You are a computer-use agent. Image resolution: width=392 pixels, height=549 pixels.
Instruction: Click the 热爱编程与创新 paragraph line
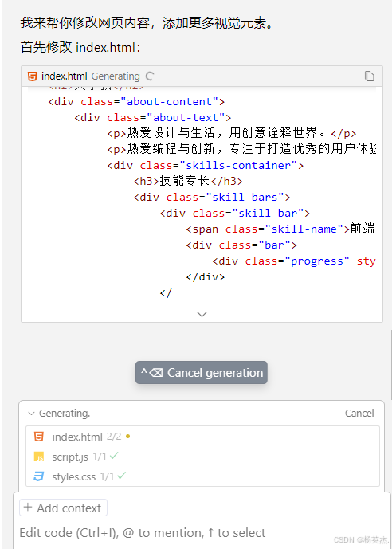tap(241, 149)
